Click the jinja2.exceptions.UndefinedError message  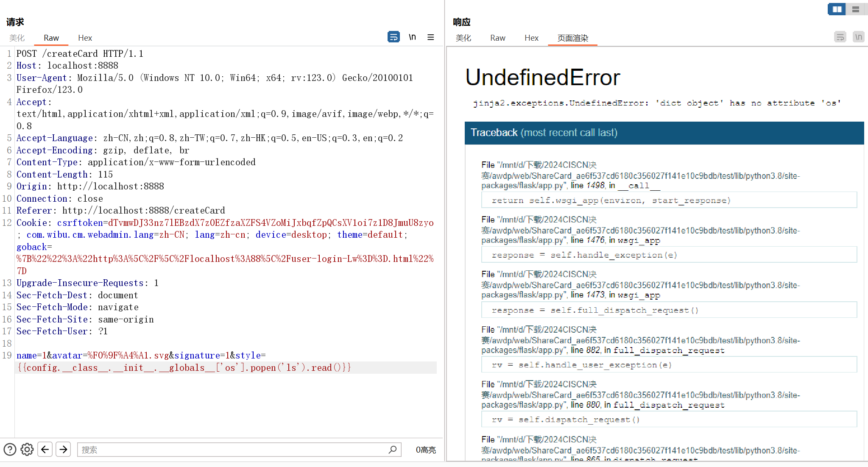[657, 103]
